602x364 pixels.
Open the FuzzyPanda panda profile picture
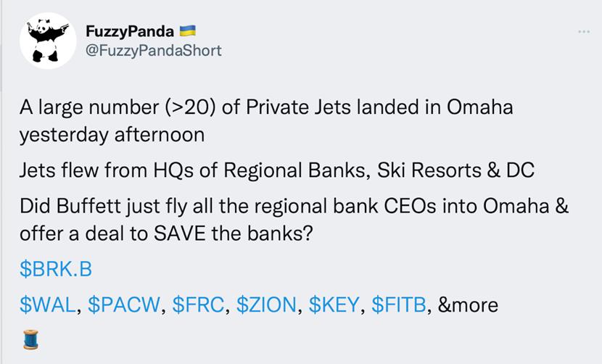tap(48, 41)
